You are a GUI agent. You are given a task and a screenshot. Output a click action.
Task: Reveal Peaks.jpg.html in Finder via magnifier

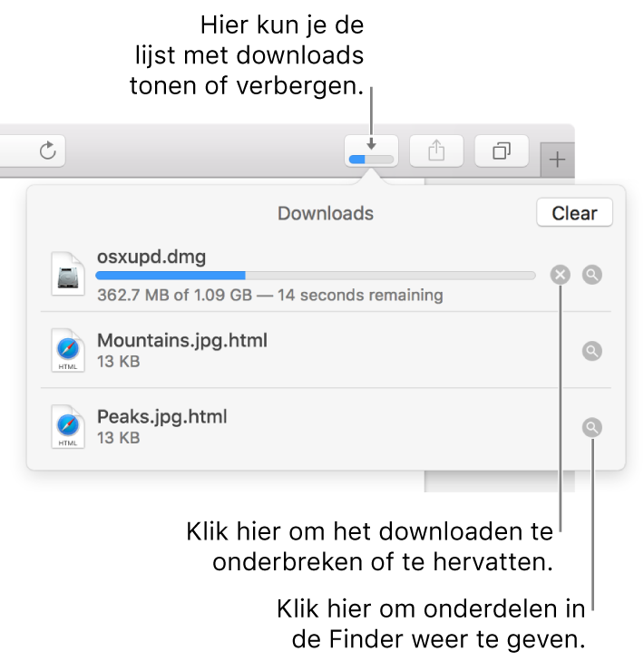coord(592,427)
